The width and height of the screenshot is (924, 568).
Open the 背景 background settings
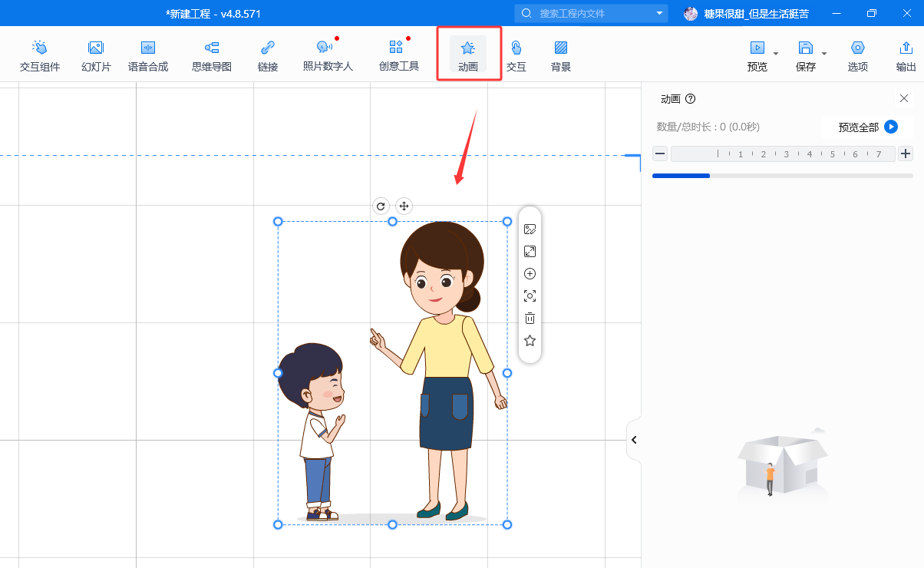tap(560, 56)
